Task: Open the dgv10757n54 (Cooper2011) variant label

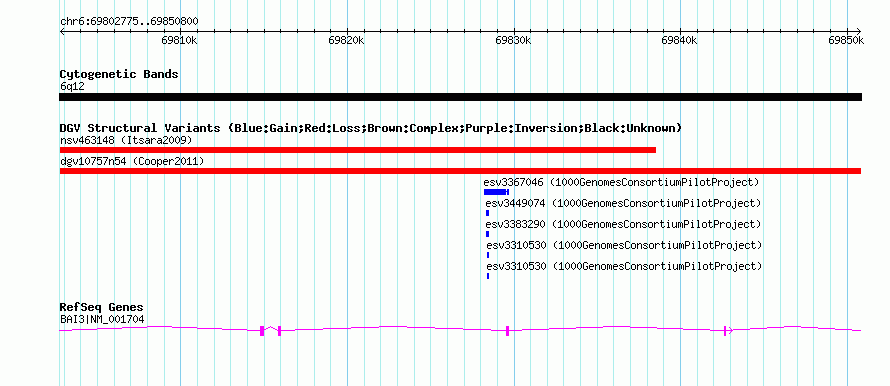Action: pyautogui.click(x=132, y=162)
